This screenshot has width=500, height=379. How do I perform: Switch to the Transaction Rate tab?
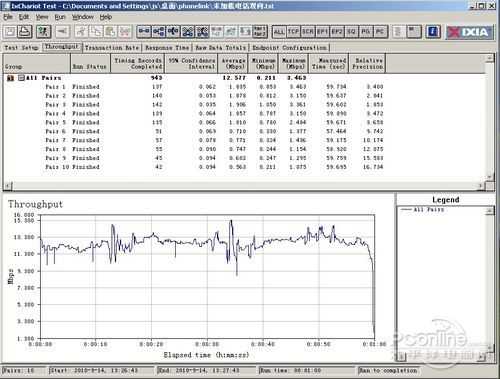click(x=112, y=48)
